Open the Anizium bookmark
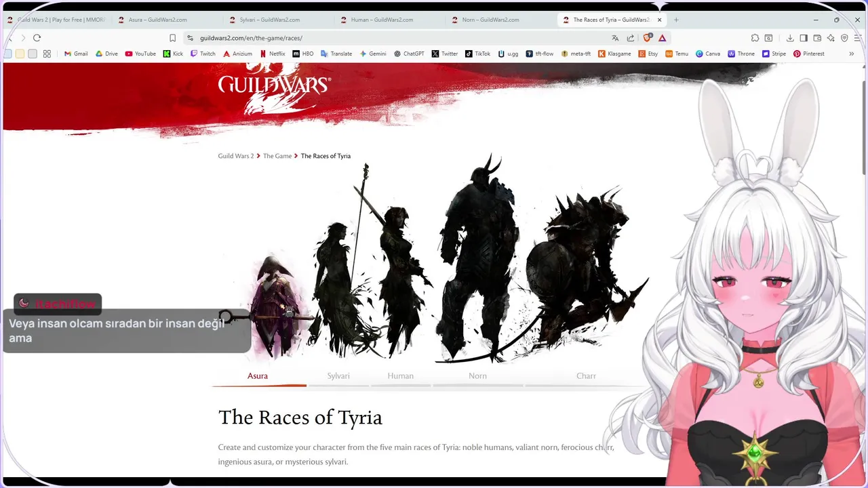This screenshot has width=868, height=488. pyautogui.click(x=237, y=54)
